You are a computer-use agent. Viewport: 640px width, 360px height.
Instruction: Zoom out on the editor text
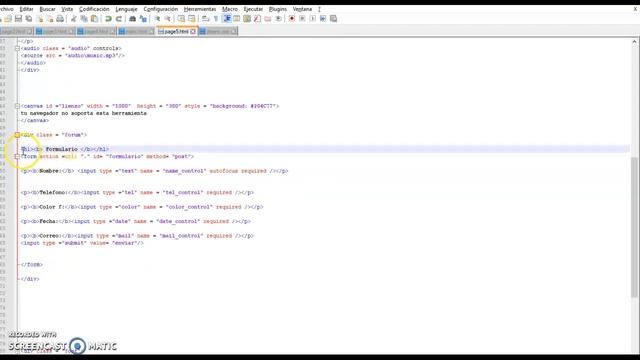pyautogui.click(x=167, y=19)
